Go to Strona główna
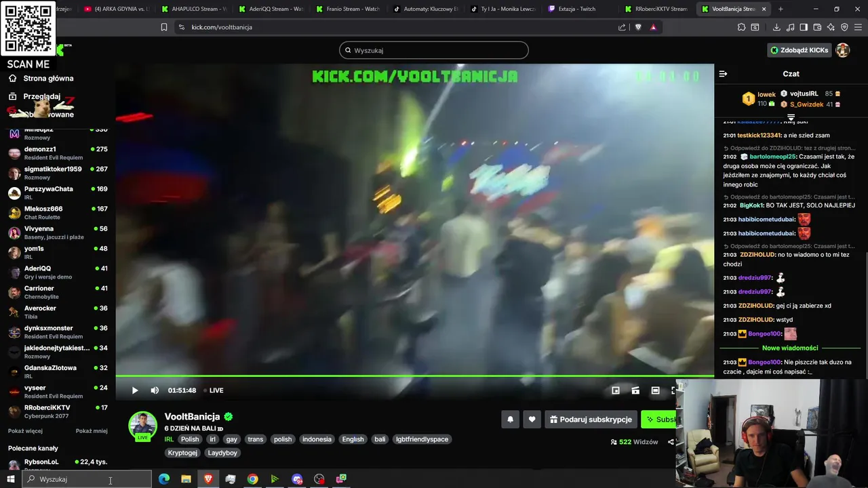868x488 pixels. 41,79
